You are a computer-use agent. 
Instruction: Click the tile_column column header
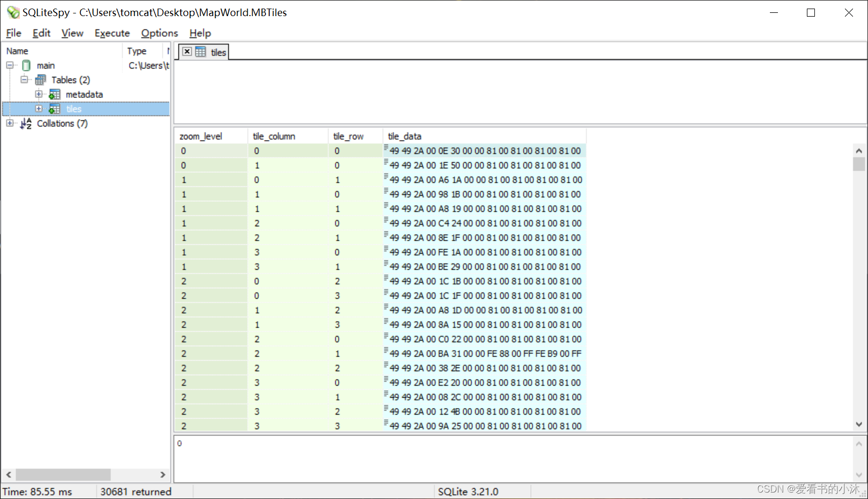288,136
